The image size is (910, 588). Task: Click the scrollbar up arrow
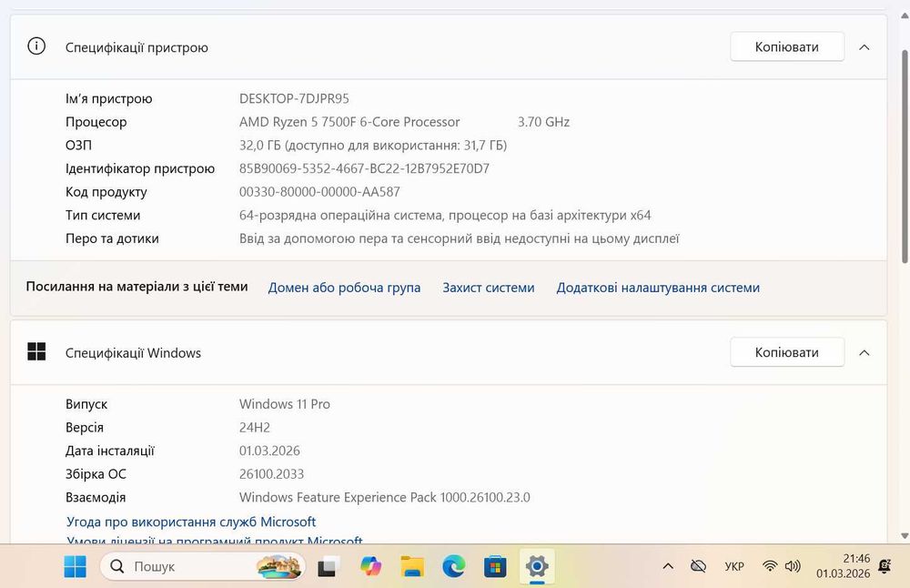[905, 15]
